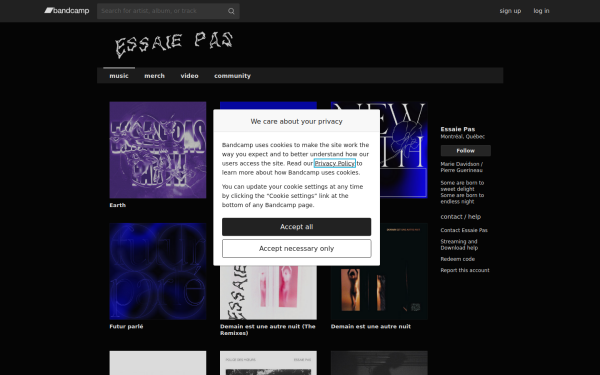Report this account
The width and height of the screenshot is (600, 375).
point(465,270)
